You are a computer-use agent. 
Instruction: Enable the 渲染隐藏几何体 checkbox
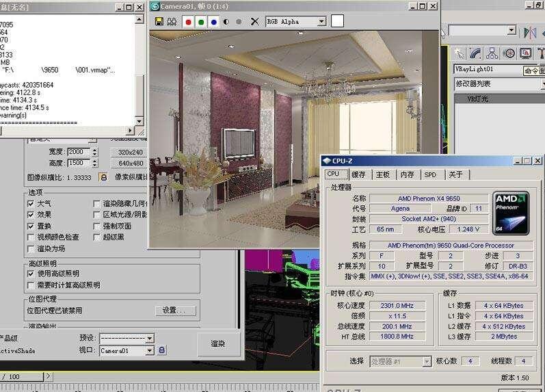point(97,203)
